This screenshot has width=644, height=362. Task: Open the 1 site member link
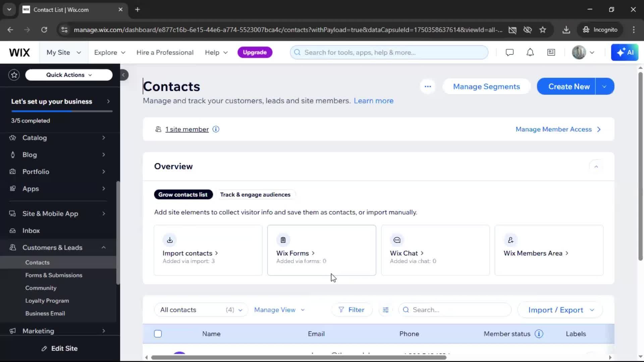point(187,129)
